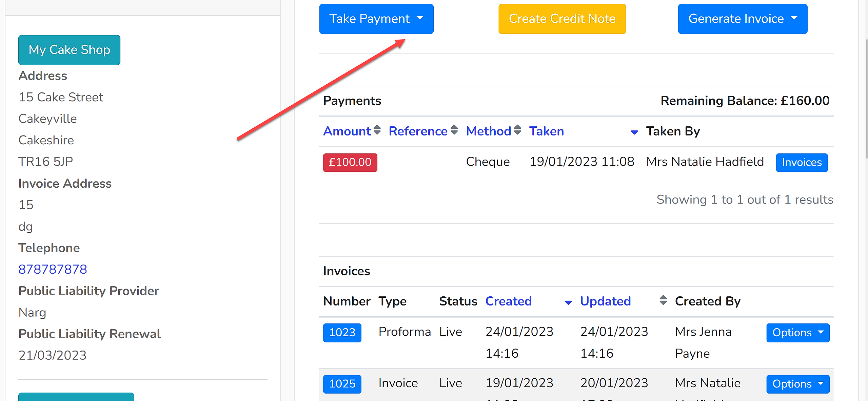Click Mrs Natalie Hadfield in payments row
The height and width of the screenshot is (401, 868).
[705, 162]
